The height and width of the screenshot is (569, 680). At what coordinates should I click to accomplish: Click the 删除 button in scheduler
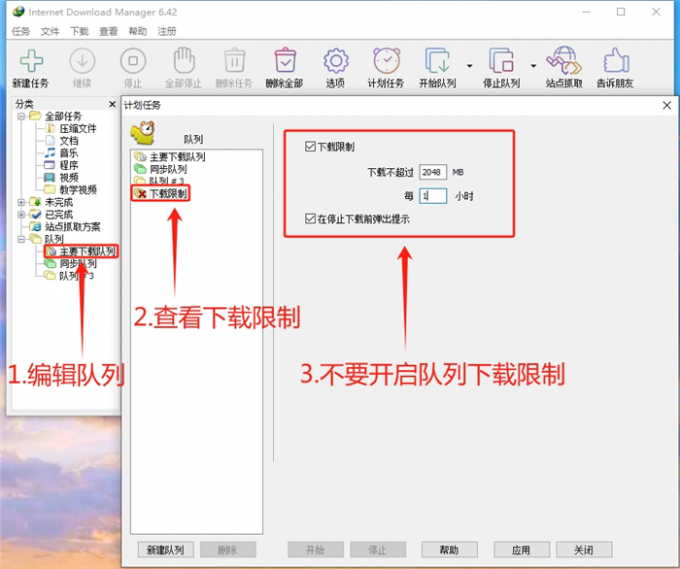228,550
